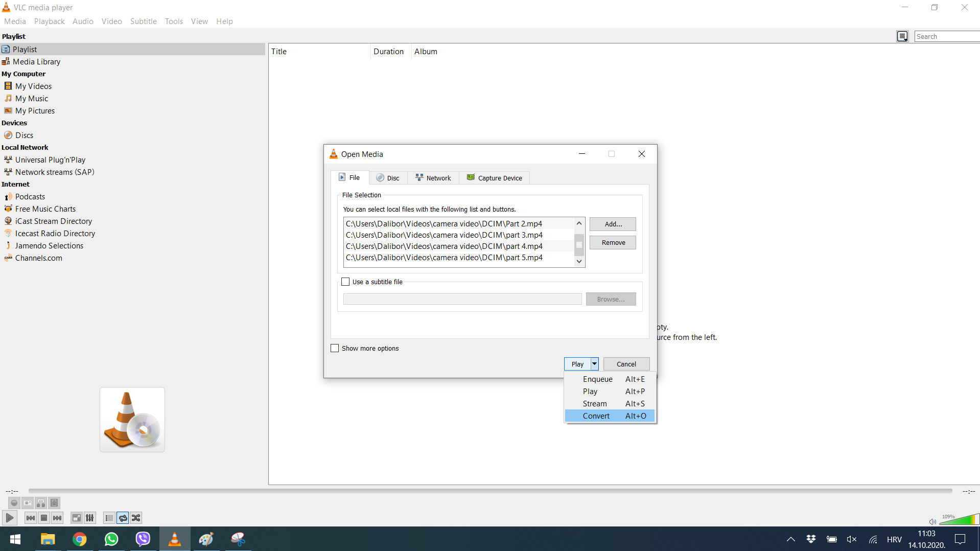Open extended settings with the equalizer icon
Screen dimensions: 980x551
[90, 518]
